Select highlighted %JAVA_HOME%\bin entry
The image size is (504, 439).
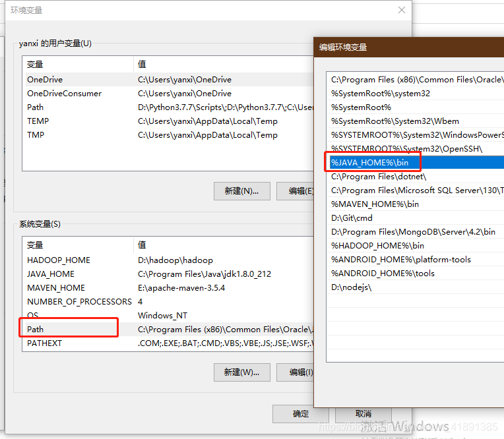point(416,163)
